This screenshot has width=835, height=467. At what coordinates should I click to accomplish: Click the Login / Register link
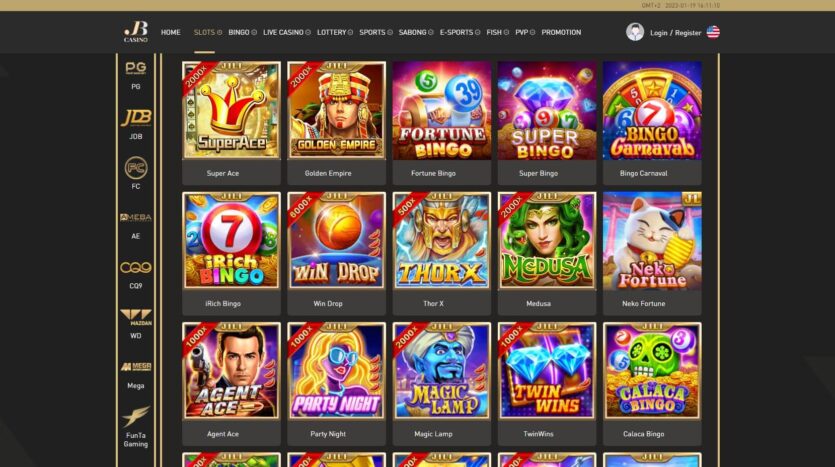675,33
